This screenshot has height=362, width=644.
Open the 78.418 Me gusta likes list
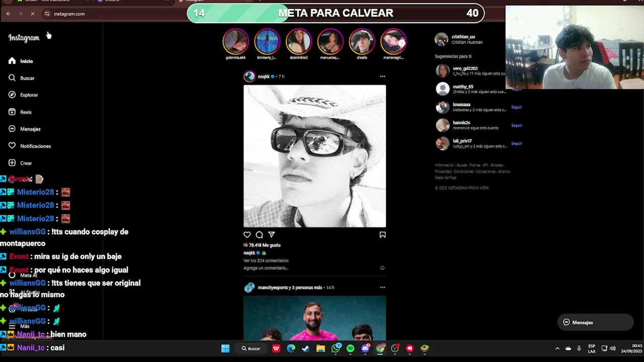coord(265,245)
